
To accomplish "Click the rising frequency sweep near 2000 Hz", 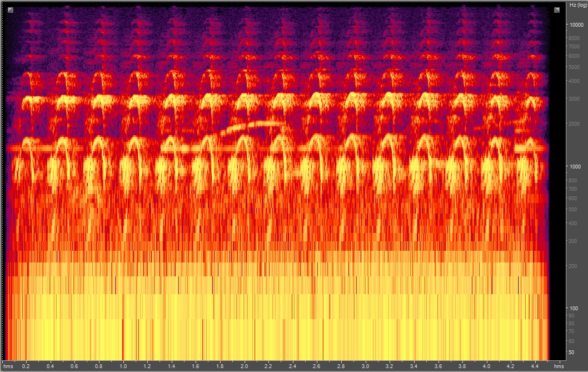I will tap(250, 125).
